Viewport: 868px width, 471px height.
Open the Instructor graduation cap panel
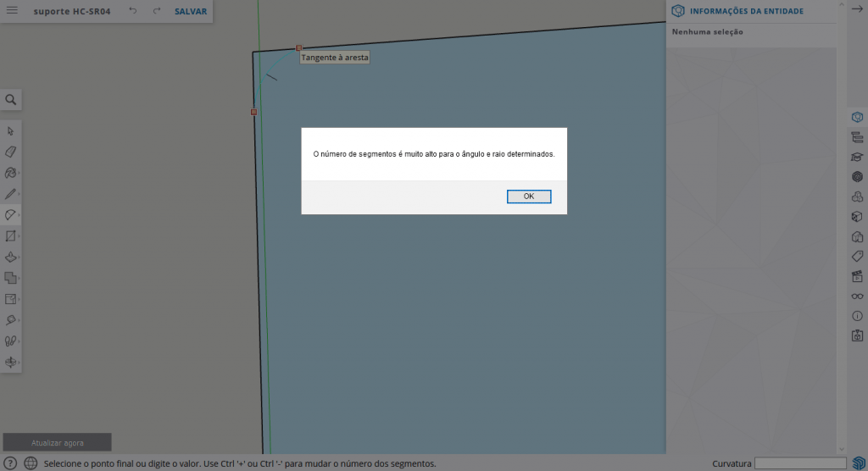tap(857, 158)
